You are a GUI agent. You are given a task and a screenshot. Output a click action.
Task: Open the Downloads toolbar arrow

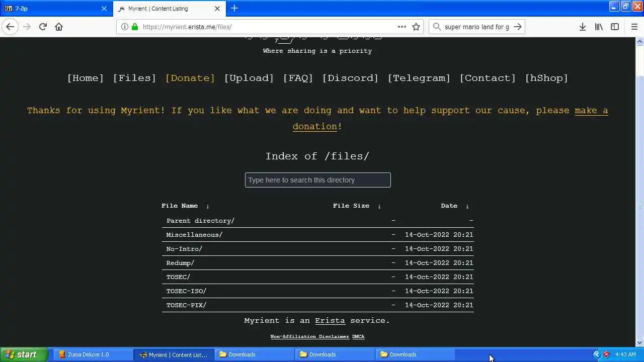583,27
